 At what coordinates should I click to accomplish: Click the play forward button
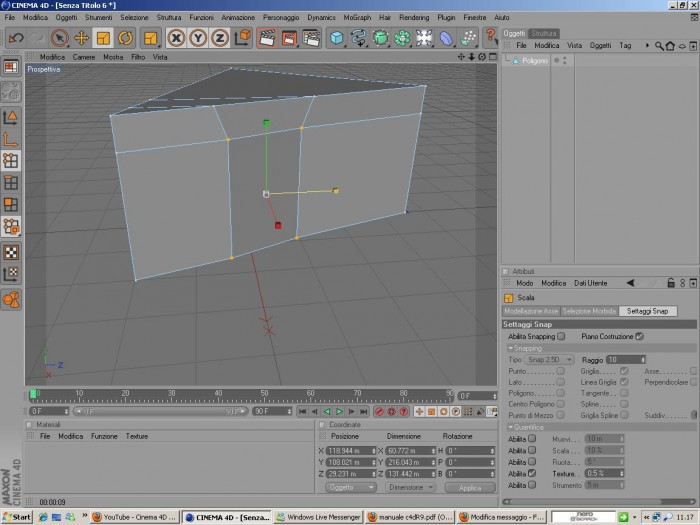[339, 411]
